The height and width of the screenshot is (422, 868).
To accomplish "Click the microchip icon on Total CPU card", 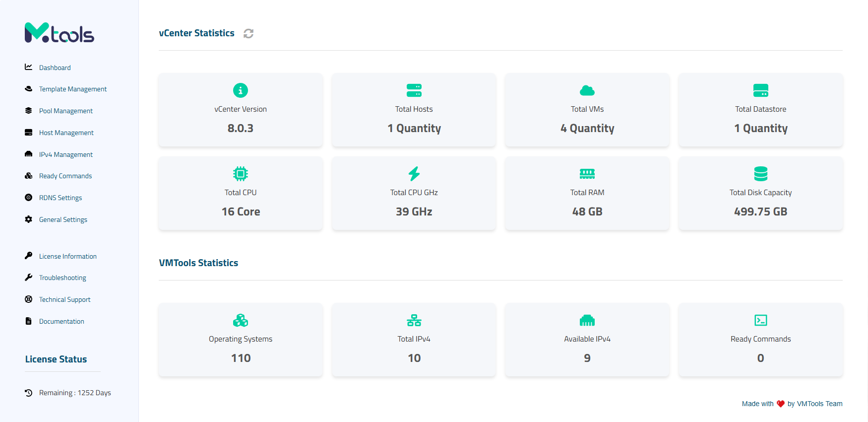I will pyautogui.click(x=241, y=174).
